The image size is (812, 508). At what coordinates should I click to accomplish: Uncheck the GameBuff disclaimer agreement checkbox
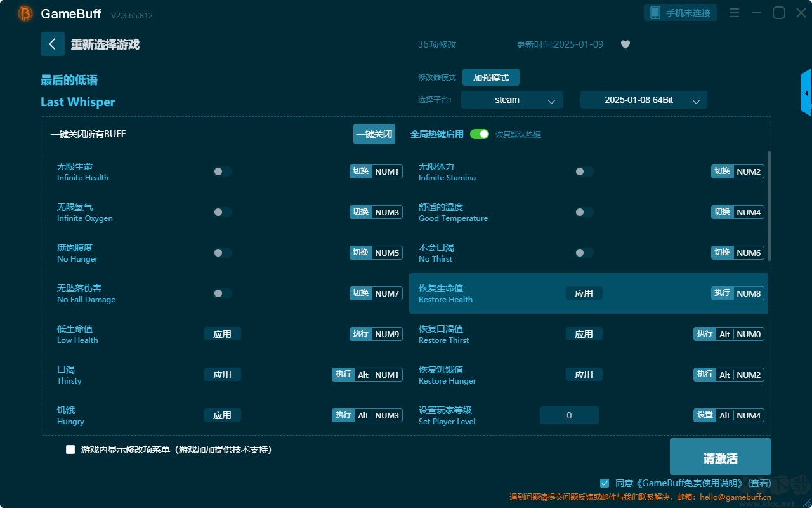click(605, 483)
